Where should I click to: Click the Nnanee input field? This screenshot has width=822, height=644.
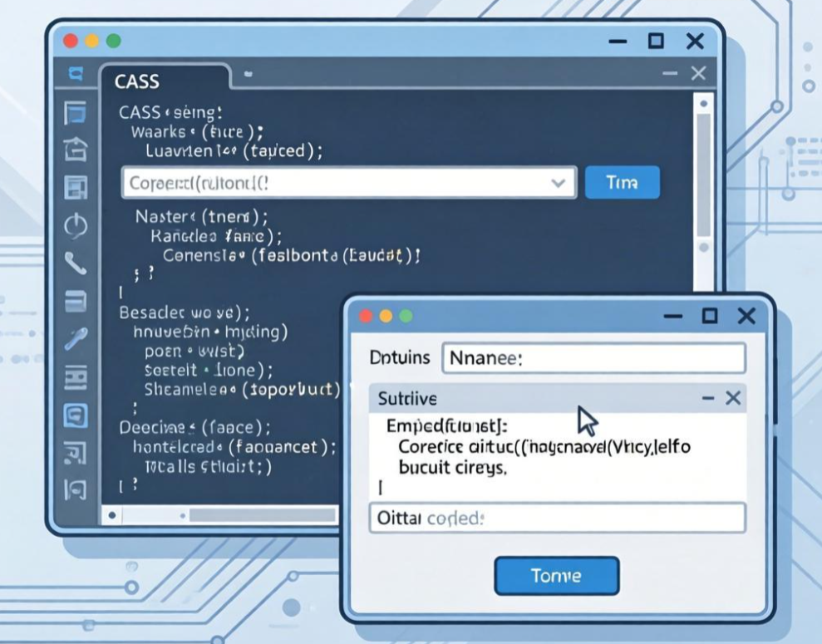pyautogui.click(x=593, y=358)
